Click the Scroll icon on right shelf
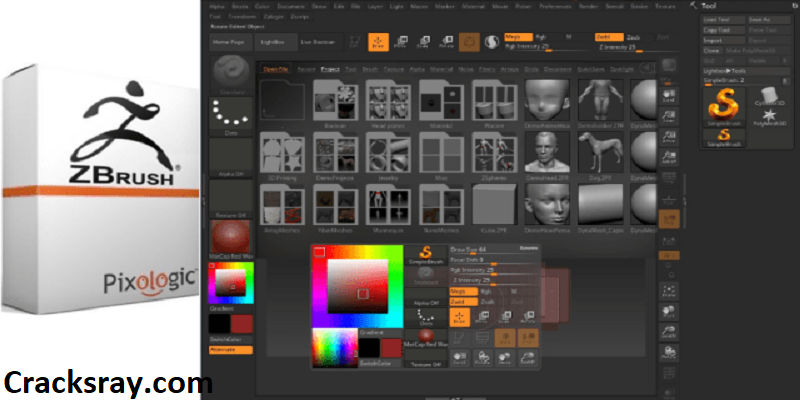The width and height of the screenshot is (800, 400). pyautogui.click(x=669, y=97)
